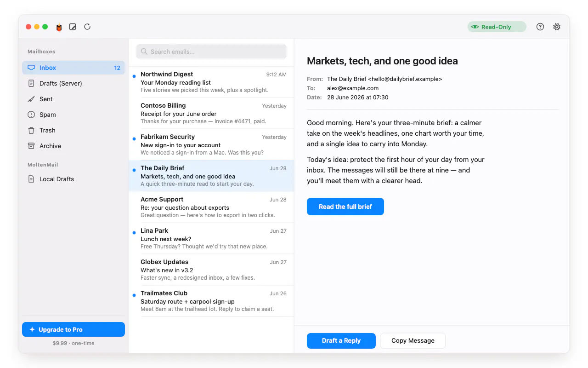Click the refresh mailbox icon
This screenshot has width=588, height=368.
[x=87, y=27]
